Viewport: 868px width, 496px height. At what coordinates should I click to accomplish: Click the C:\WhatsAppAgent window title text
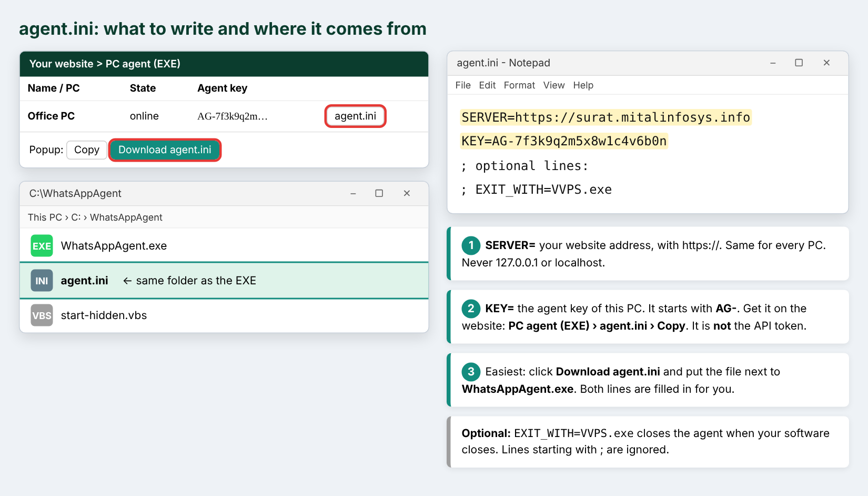click(x=75, y=193)
